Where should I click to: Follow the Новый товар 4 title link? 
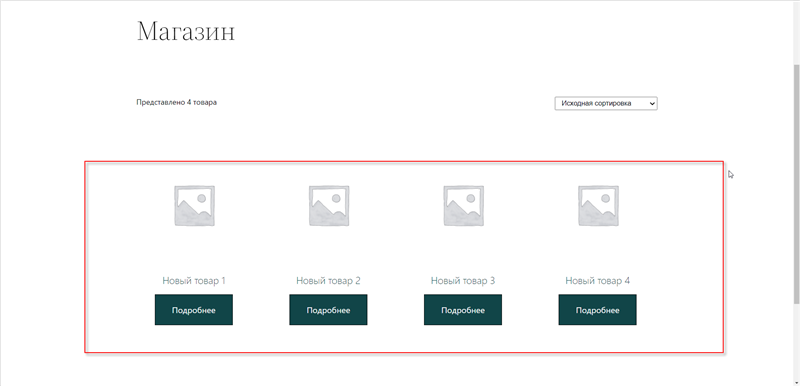(x=598, y=280)
